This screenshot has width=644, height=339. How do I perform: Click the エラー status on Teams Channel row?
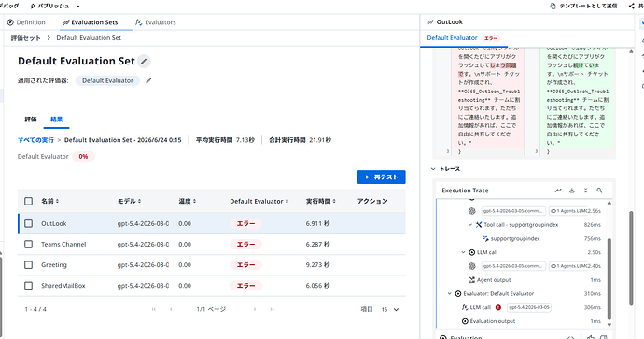pyautogui.click(x=245, y=244)
